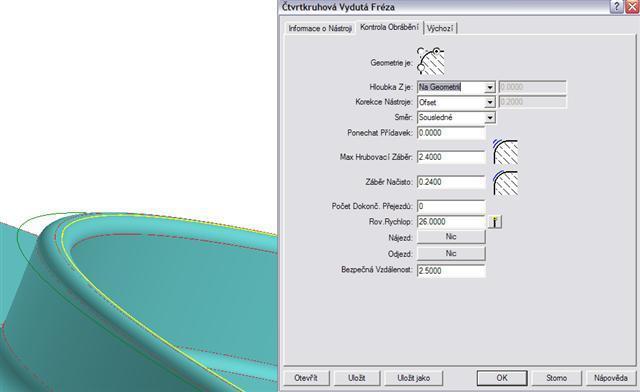Viewport: 640px width, 392px height.
Task: Click the Odjezd Nic button
Action: (x=451, y=254)
